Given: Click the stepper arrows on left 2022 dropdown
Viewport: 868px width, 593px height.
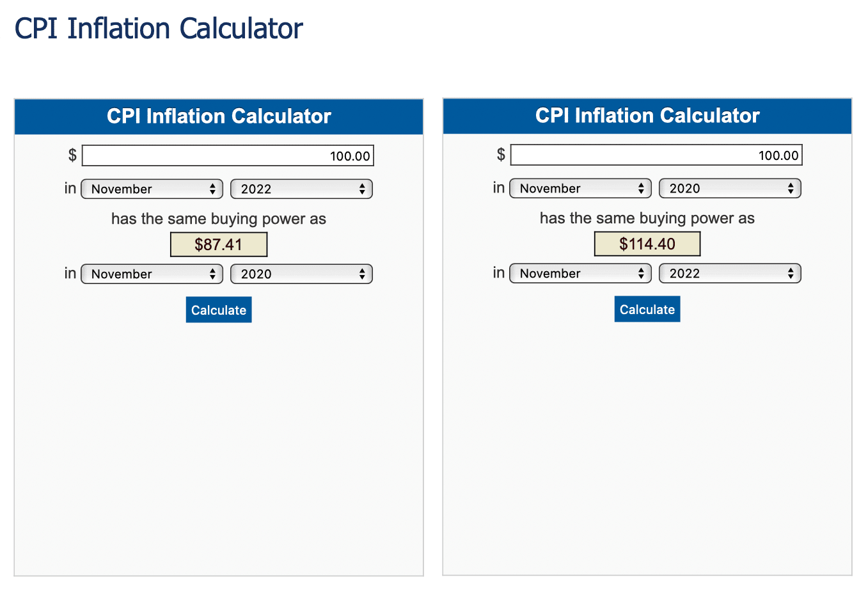Looking at the screenshot, I should [363, 188].
